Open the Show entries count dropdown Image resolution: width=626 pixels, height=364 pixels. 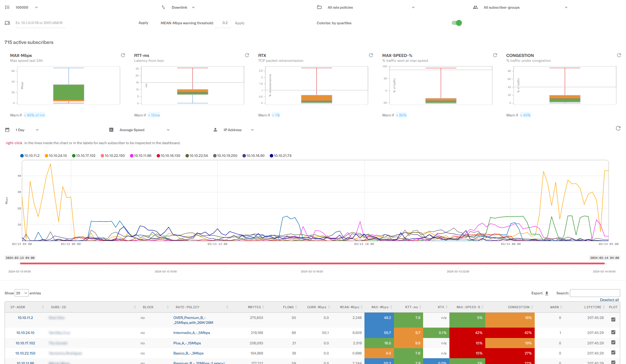21,293
